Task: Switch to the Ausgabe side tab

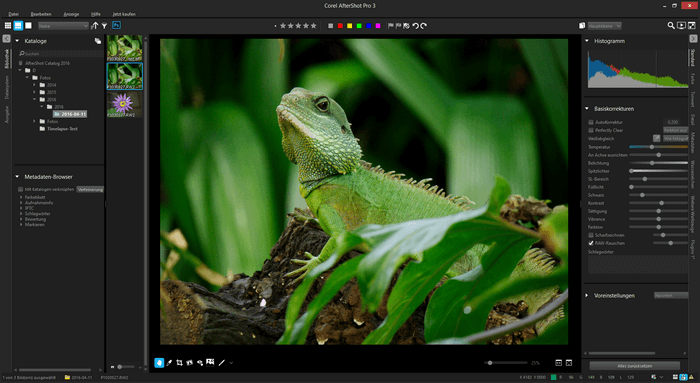Action: coord(7,114)
